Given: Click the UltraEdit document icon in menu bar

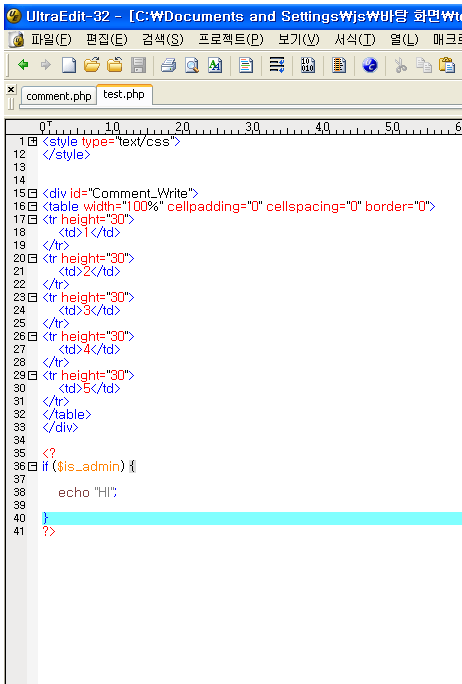Looking at the screenshot, I should (17, 40).
